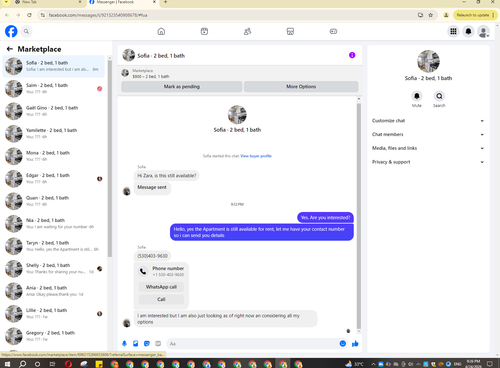This screenshot has width=500, height=368.
Task: Expand Media, files and links section
Action: tap(428, 148)
